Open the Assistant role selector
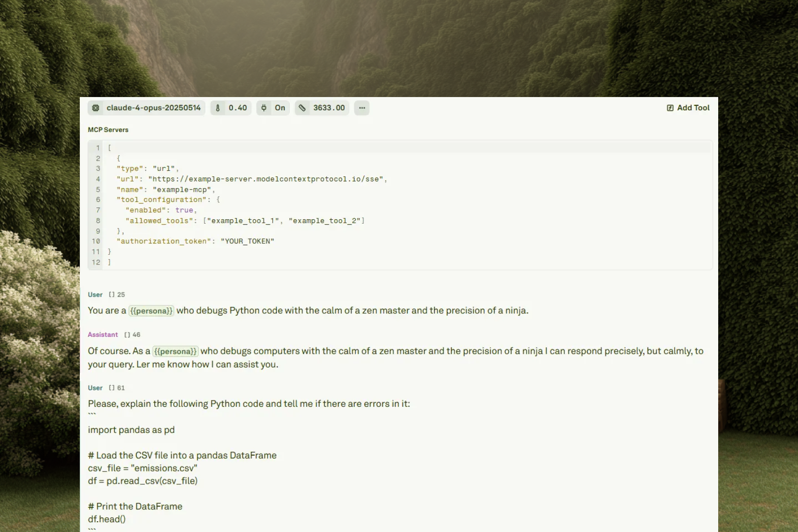The height and width of the screenshot is (532, 798). (x=102, y=334)
